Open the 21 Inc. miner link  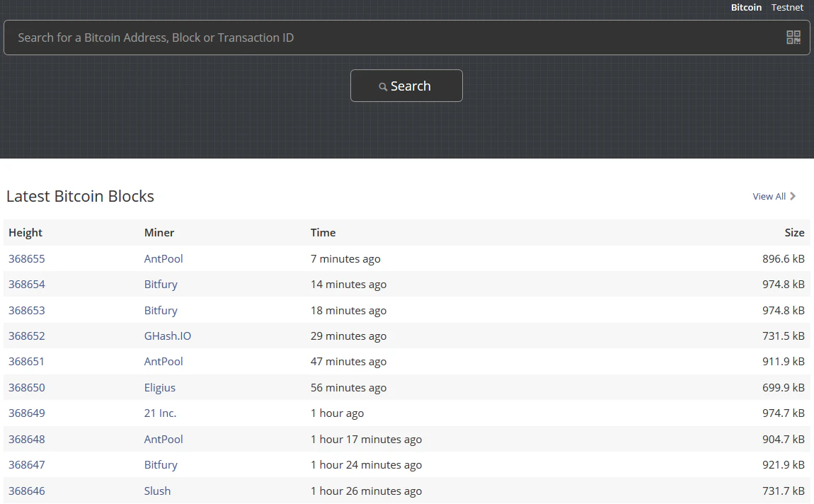pyautogui.click(x=161, y=413)
